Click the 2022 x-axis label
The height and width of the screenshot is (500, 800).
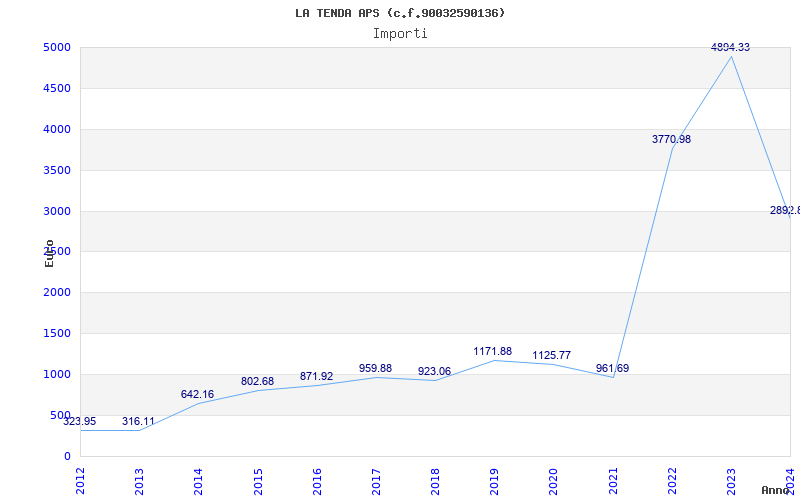[x=672, y=481]
